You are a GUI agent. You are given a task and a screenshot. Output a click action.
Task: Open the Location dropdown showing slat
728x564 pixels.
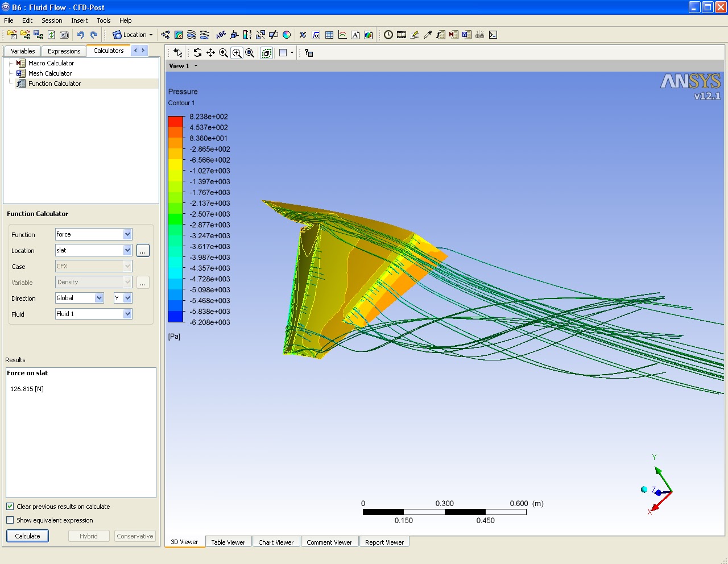[x=94, y=250]
